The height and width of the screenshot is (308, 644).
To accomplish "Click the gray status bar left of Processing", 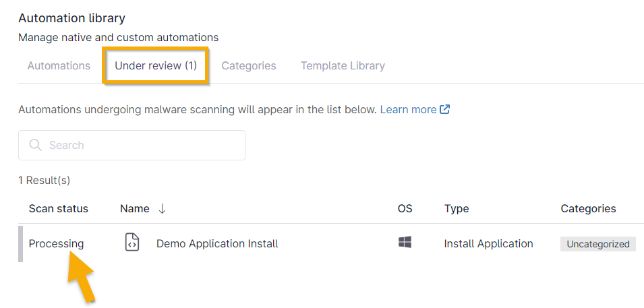I will coord(20,243).
